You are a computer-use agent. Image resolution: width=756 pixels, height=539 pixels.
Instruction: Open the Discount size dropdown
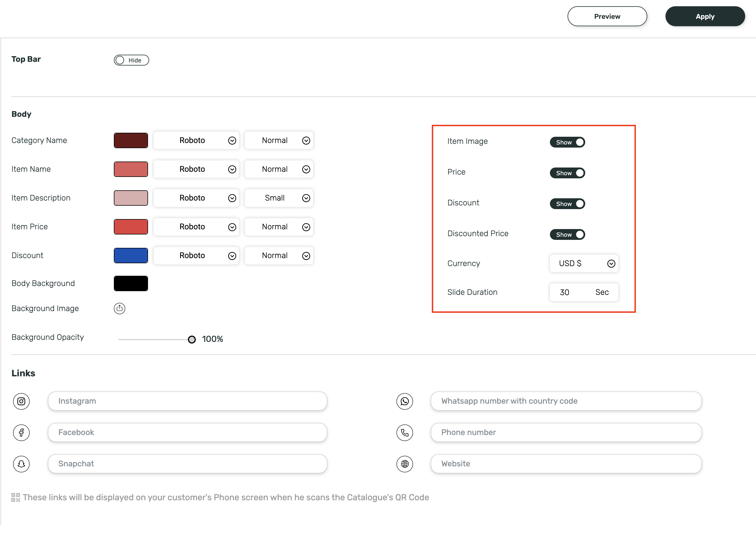tap(279, 256)
